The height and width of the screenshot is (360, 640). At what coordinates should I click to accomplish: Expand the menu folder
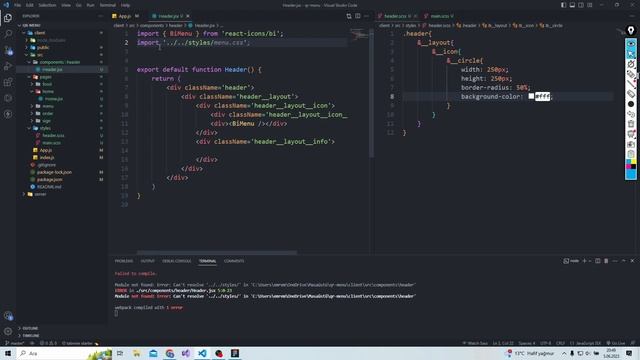[x=32, y=106]
